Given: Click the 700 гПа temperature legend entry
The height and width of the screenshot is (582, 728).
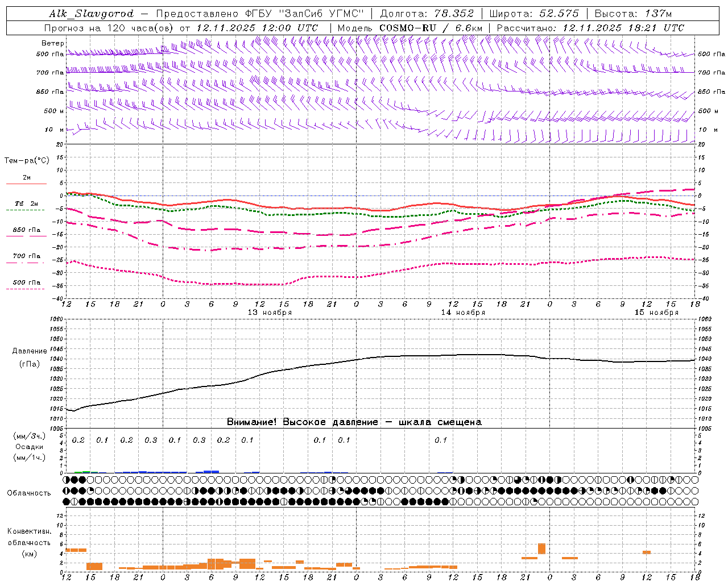Looking at the screenshot, I should click(26, 259).
